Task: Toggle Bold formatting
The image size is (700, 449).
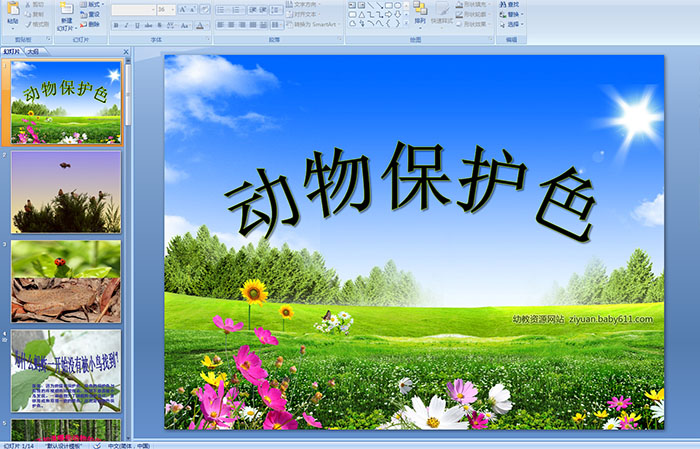Action: pos(116,25)
